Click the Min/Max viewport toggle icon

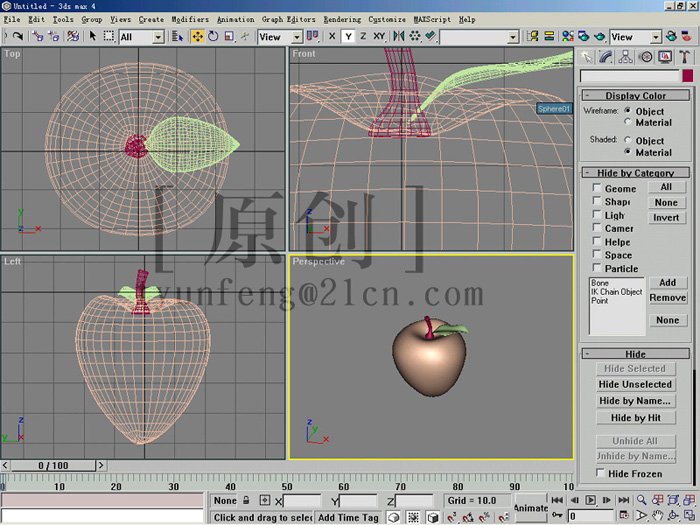coord(689,516)
